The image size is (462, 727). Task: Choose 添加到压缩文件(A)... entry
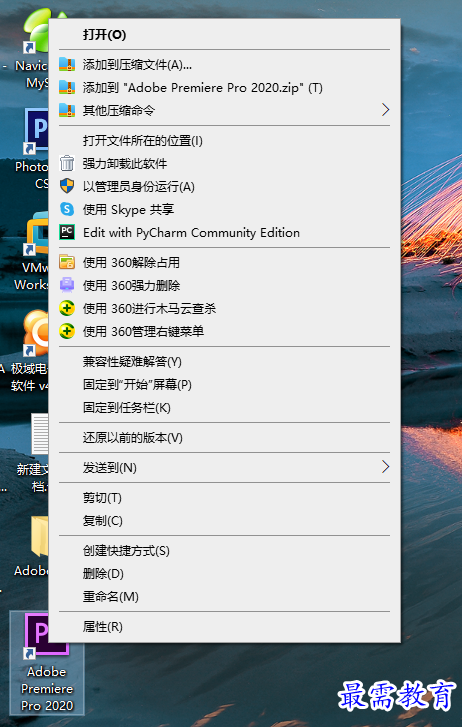pyautogui.click(x=225, y=64)
